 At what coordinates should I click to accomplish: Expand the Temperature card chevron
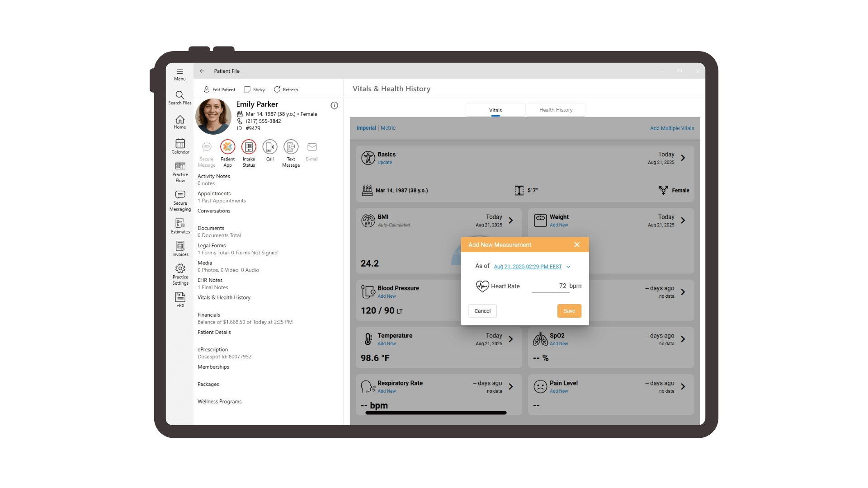(511, 339)
